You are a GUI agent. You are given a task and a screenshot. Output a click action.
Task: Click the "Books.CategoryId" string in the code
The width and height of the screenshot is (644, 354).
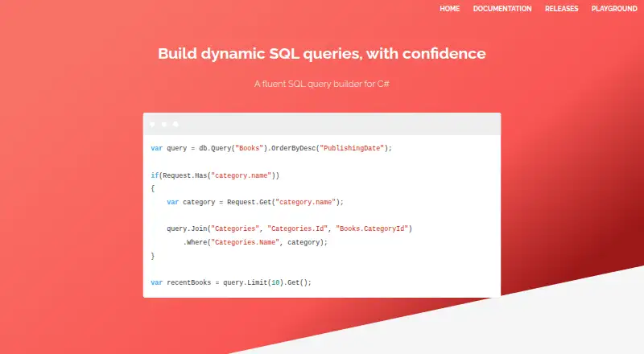[x=372, y=228]
